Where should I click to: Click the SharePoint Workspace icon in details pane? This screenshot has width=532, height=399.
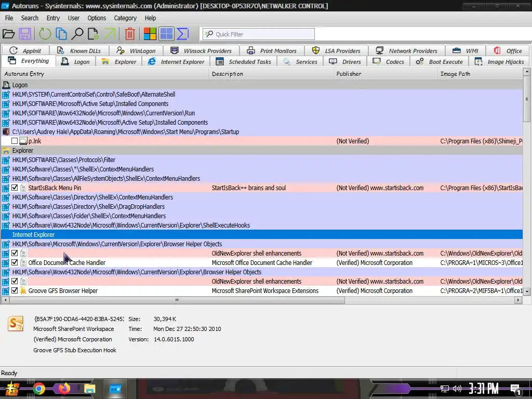point(16,323)
